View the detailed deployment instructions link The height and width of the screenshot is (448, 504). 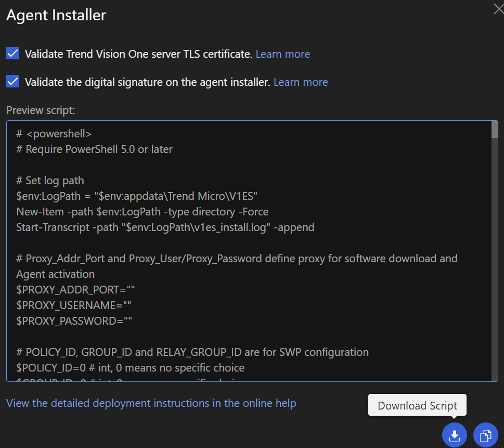(x=151, y=403)
